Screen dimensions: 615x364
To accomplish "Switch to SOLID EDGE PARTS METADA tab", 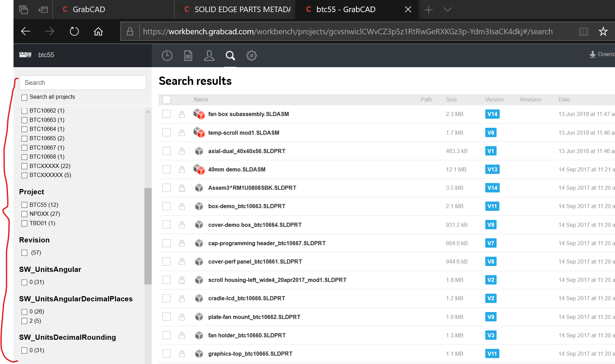I will (x=235, y=10).
